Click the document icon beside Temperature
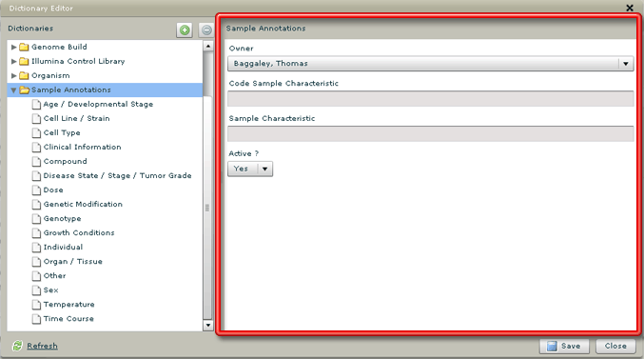The height and width of the screenshot is (359, 644). tap(36, 305)
